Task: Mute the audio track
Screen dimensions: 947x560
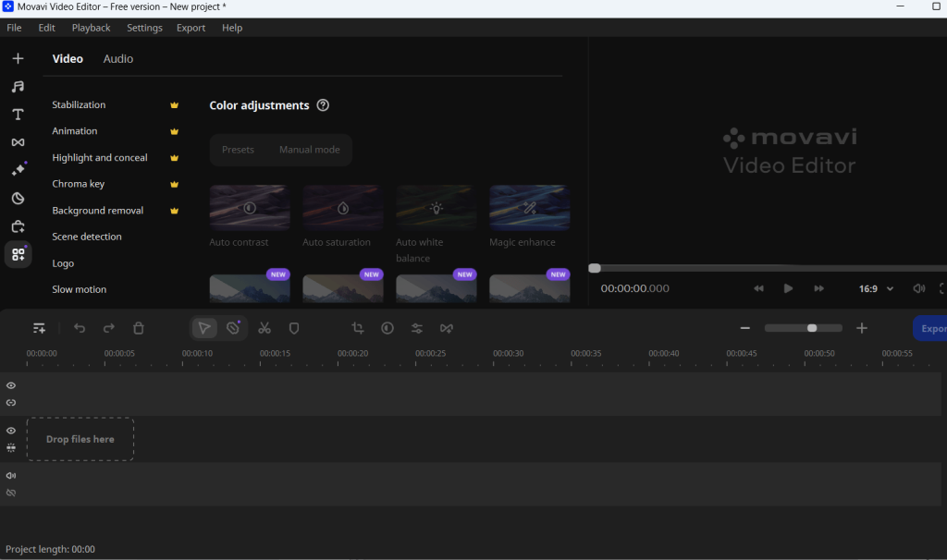Action: coord(11,476)
